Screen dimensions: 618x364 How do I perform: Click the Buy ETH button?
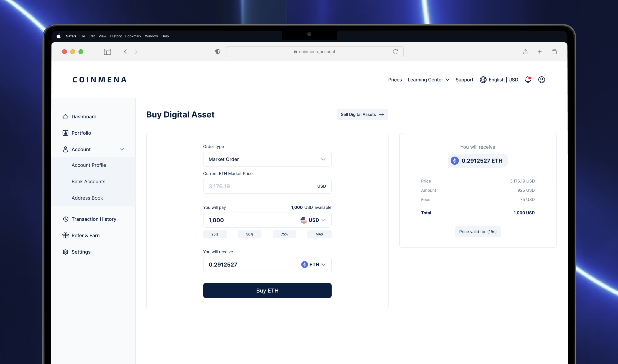(267, 290)
